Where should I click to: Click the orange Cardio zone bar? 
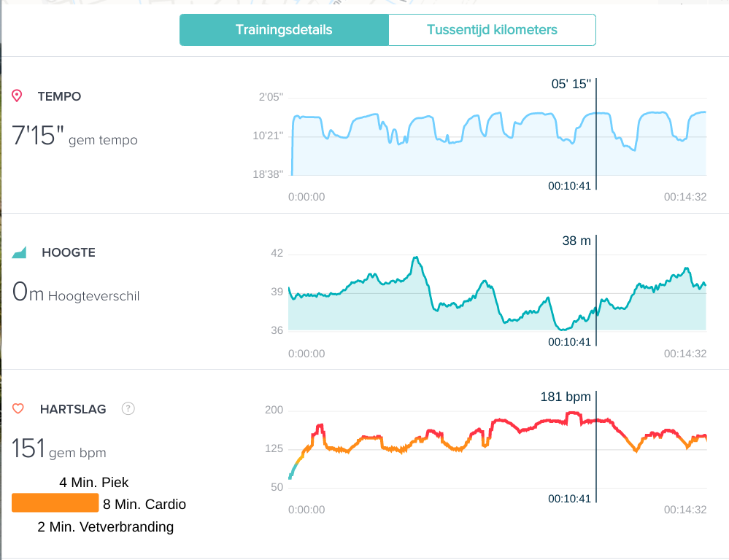(55, 503)
